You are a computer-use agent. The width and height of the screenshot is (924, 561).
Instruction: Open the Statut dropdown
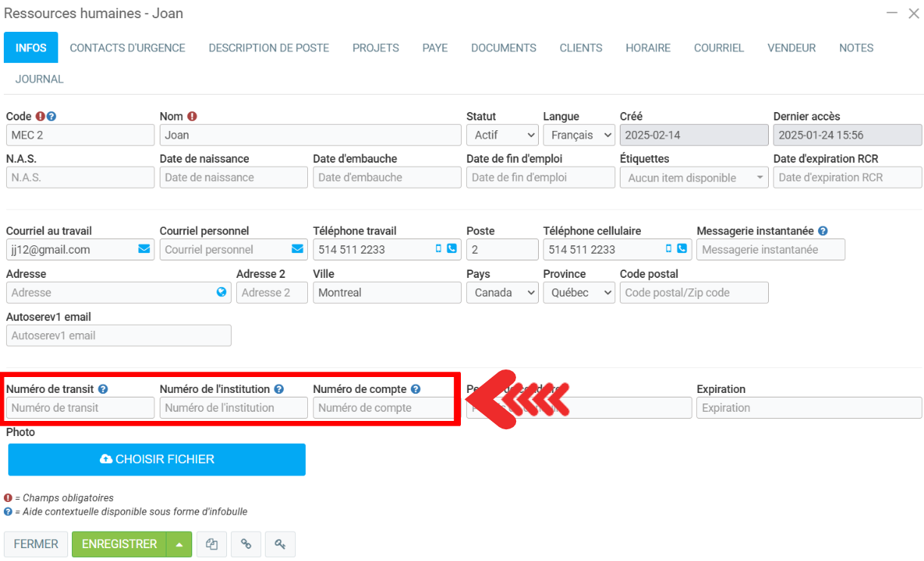(502, 135)
